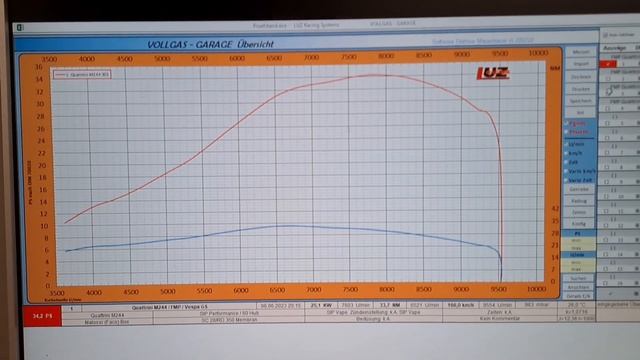Toggle the checkbox above the Anzeige column
640x360 pixels.
[x=605, y=36]
